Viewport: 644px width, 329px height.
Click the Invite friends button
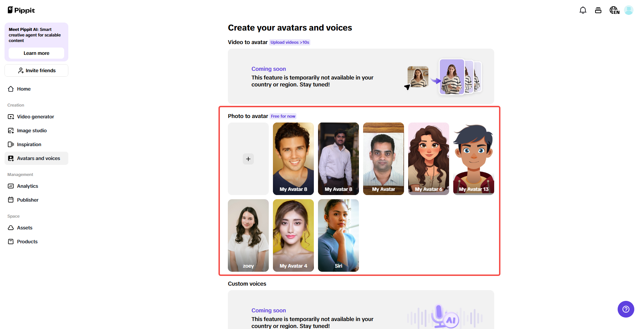[36, 70]
